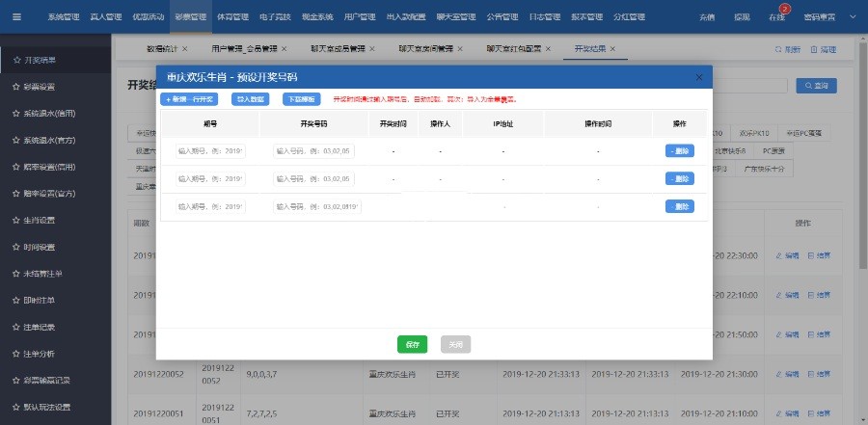Screen dimensions: 868x425
Task: Delete the first row with 删除
Action: (679, 150)
